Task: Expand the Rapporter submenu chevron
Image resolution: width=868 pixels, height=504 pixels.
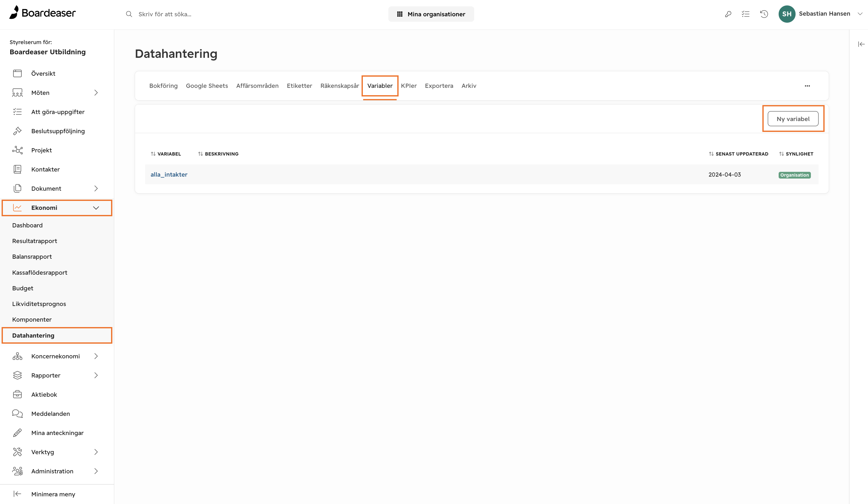Action: 96,375
